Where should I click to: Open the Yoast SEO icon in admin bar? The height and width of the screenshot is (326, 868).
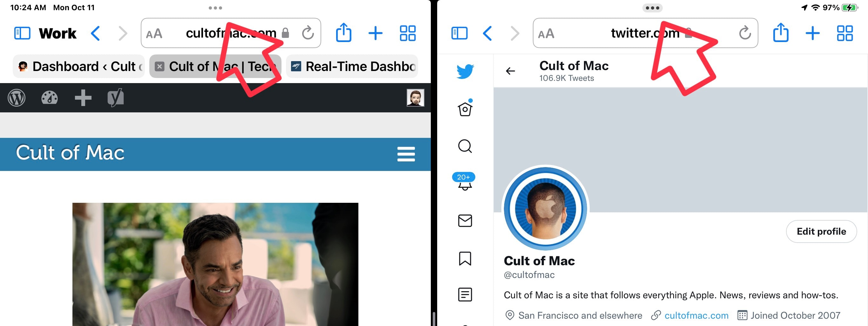click(116, 98)
